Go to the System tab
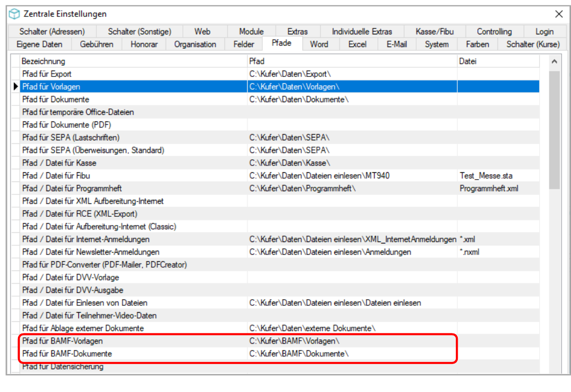 tap(436, 45)
